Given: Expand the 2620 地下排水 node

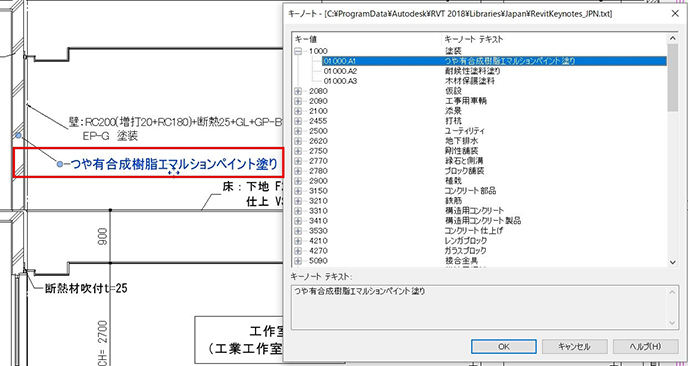Looking at the screenshot, I should tap(298, 141).
